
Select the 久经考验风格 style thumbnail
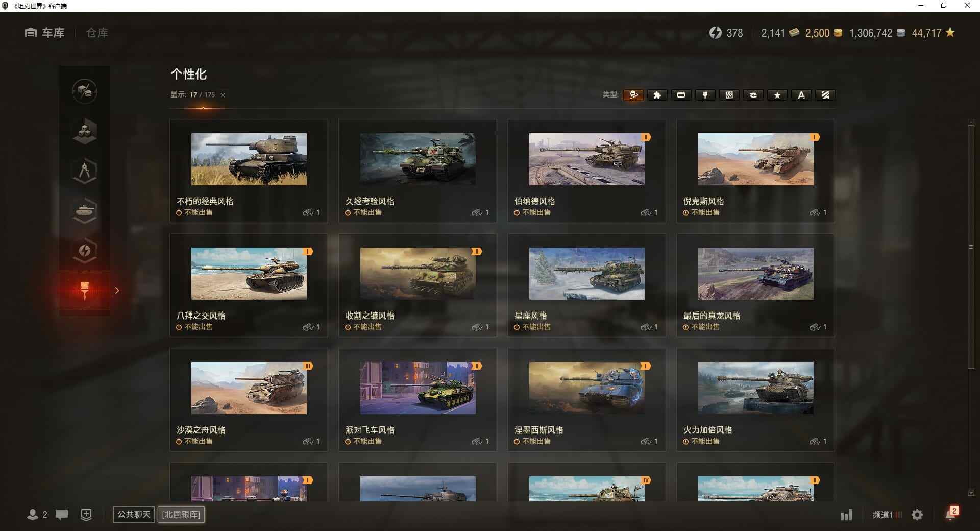tap(418, 160)
